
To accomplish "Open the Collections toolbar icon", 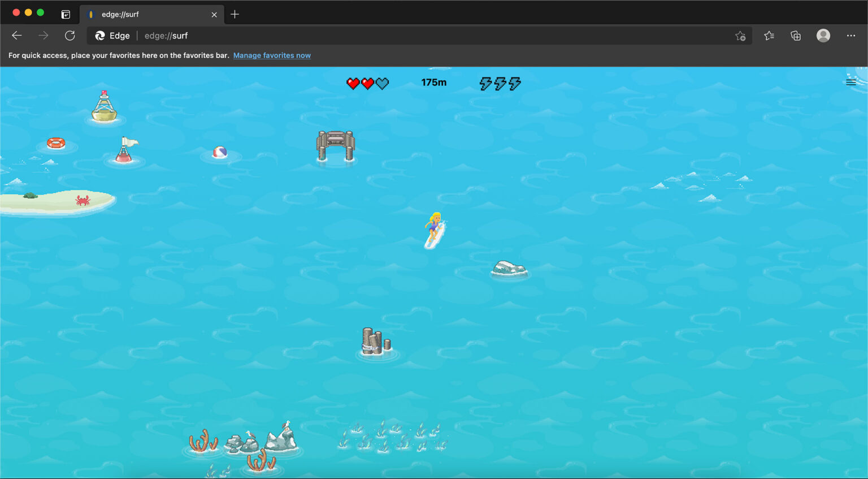I will coord(796,35).
